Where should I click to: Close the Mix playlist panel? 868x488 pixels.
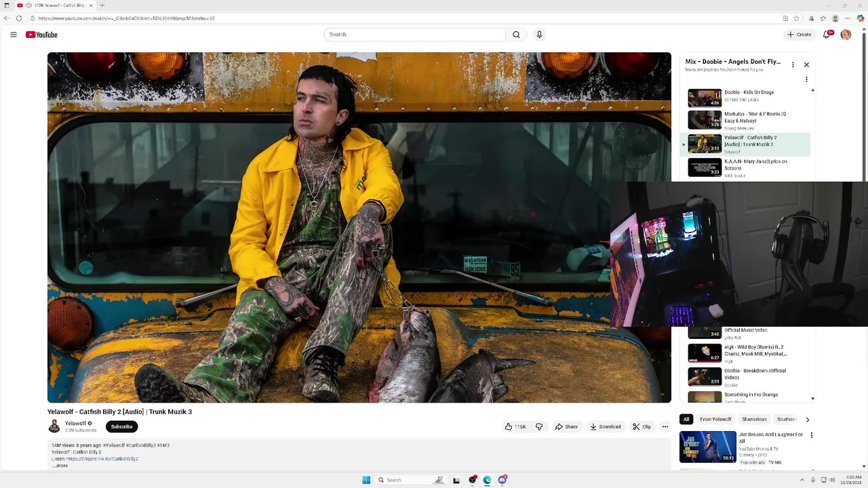pos(806,64)
